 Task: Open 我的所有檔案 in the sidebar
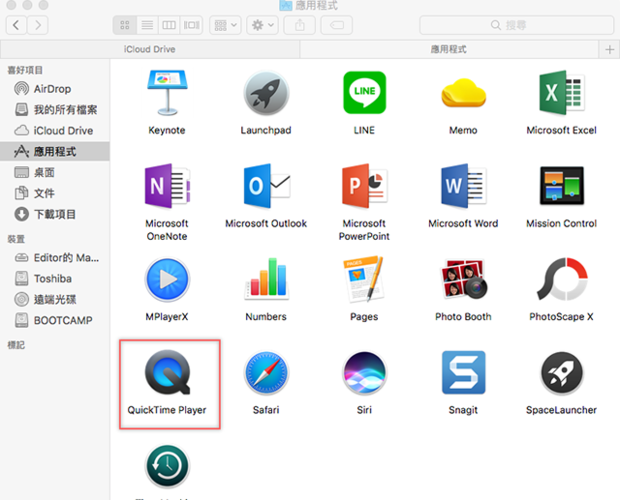coord(55,109)
